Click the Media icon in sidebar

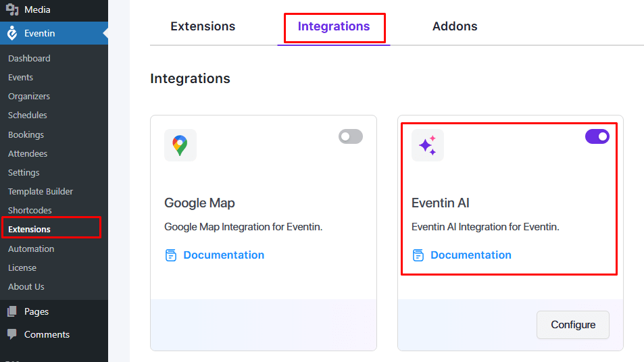tap(12, 10)
